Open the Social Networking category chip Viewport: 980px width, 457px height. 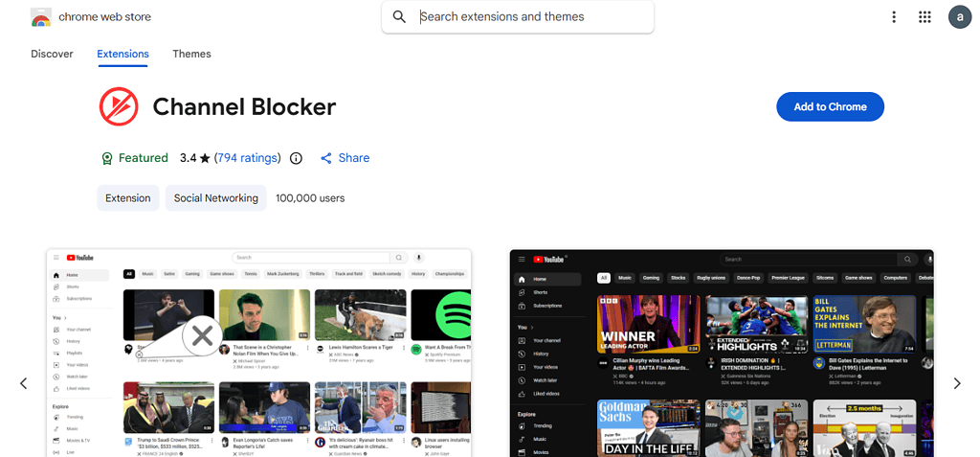[215, 197]
